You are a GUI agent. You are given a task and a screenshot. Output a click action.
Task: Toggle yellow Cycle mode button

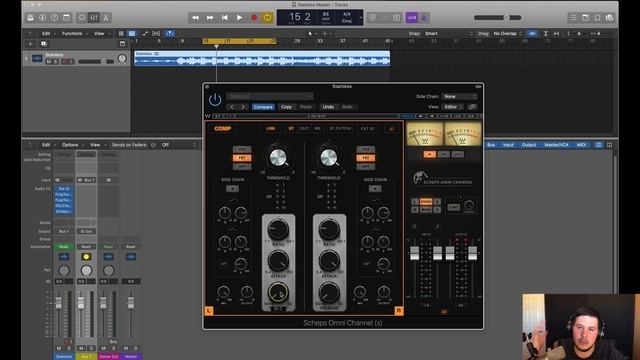[267, 18]
